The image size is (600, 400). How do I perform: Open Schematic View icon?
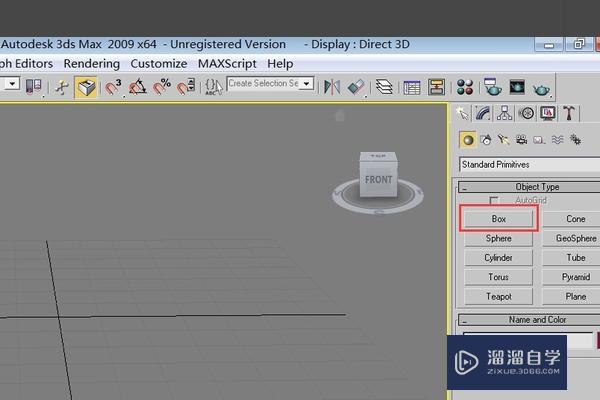(x=436, y=87)
